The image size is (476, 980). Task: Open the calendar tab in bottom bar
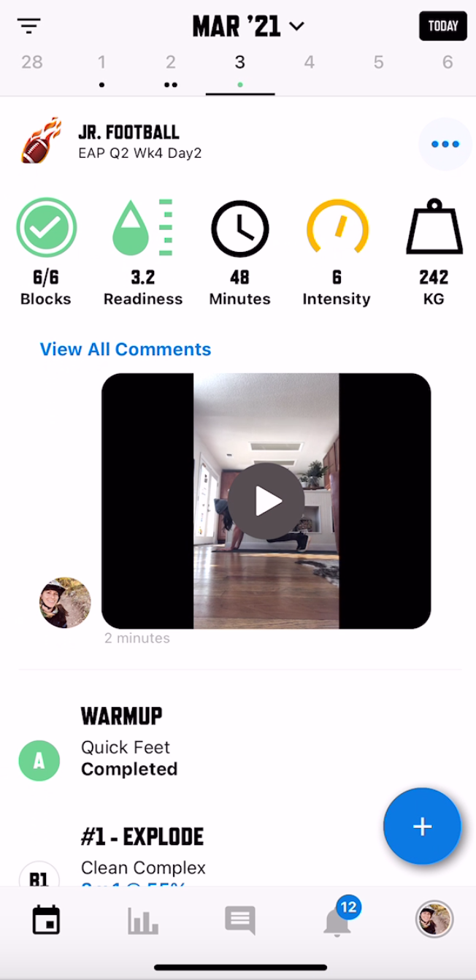(47, 920)
